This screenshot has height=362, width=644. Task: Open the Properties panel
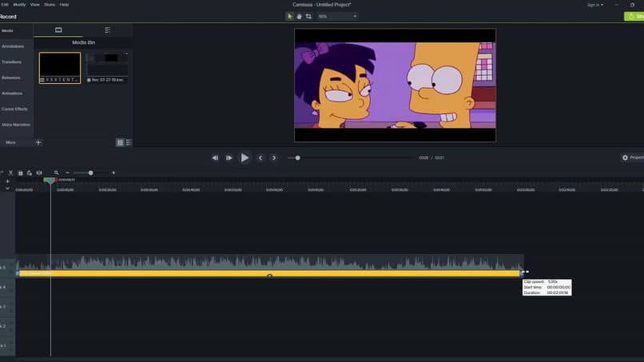click(x=633, y=157)
